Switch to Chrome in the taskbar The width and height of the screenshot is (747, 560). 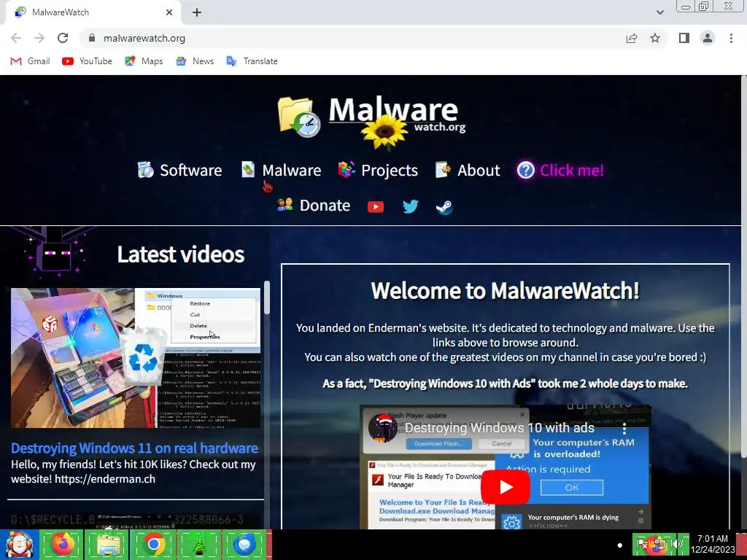tap(153, 544)
